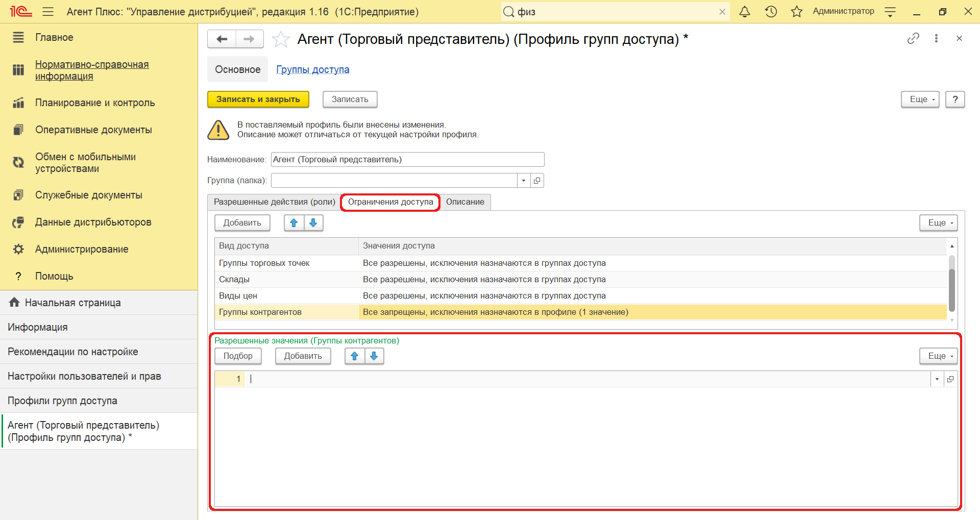980x520 pixels.
Task: Click row 1 value input field
Action: 588,379
